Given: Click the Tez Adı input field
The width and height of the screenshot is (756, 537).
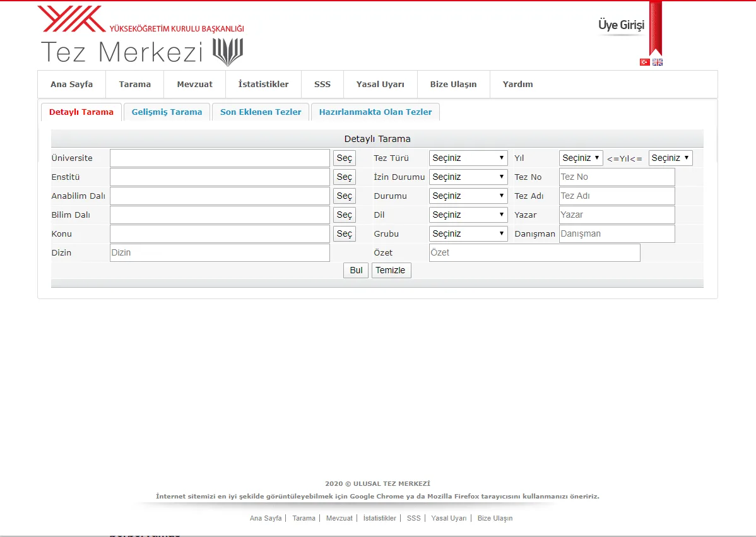Looking at the screenshot, I should tap(617, 196).
